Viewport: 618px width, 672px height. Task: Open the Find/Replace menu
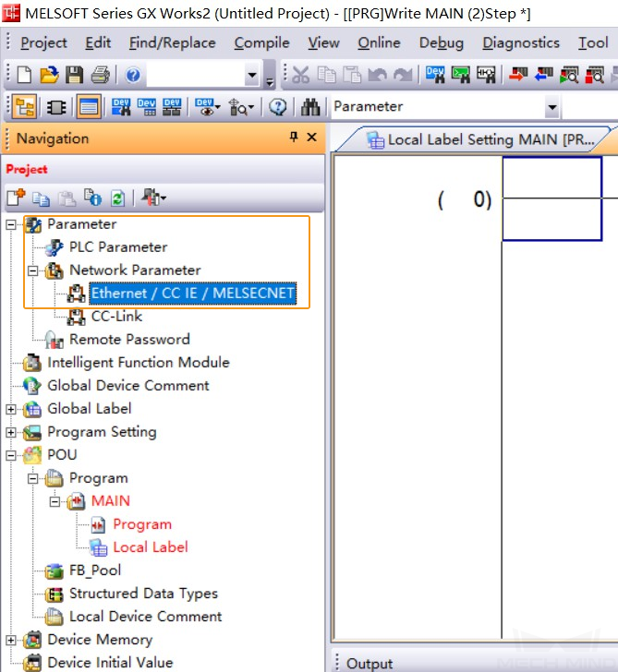[x=172, y=42]
